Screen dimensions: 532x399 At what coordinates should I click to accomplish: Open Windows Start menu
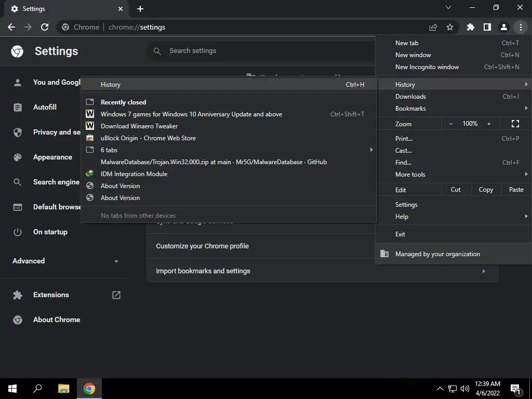[12, 389]
